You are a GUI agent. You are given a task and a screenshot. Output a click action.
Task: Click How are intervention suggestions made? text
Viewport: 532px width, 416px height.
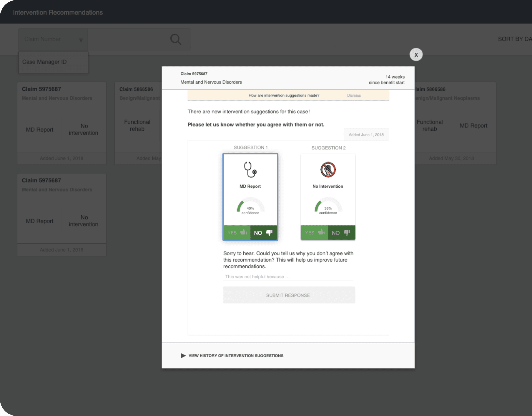tap(284, 95)
